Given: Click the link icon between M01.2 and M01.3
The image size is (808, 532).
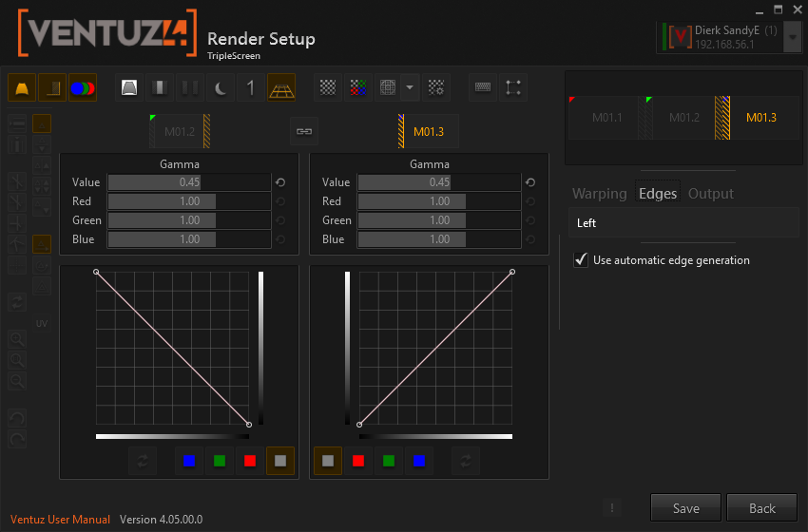Looking at the screenshot, I should tap(304, 131).
